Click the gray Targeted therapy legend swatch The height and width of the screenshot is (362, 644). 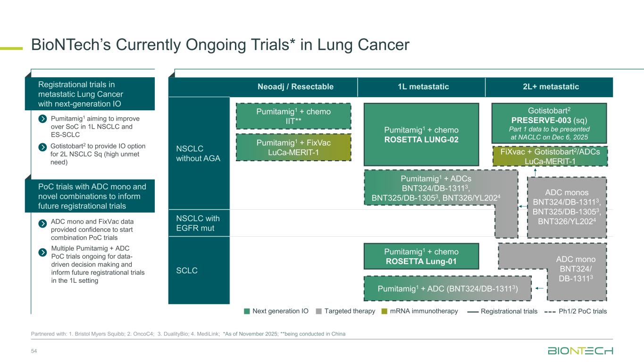coord(319,311)
